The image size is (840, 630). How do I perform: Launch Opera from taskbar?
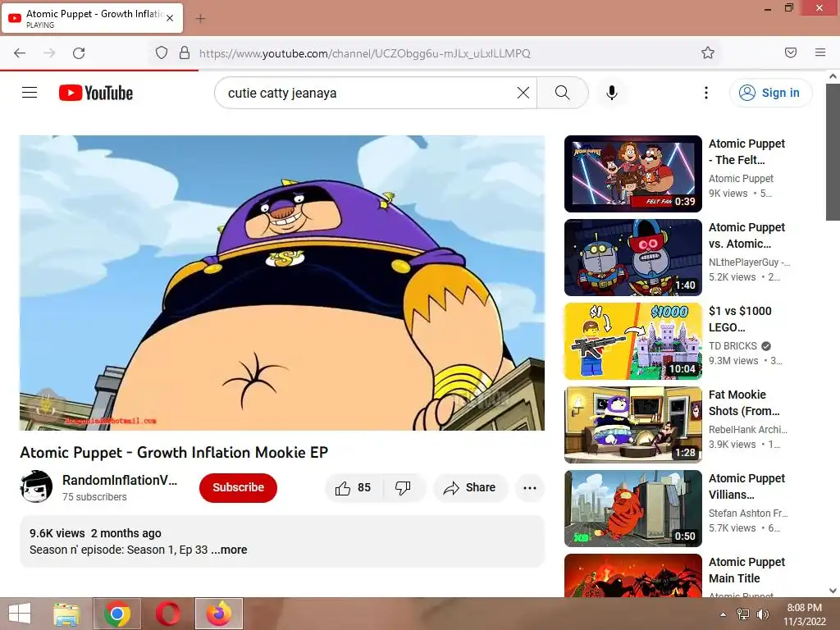(x=168, y=614)
